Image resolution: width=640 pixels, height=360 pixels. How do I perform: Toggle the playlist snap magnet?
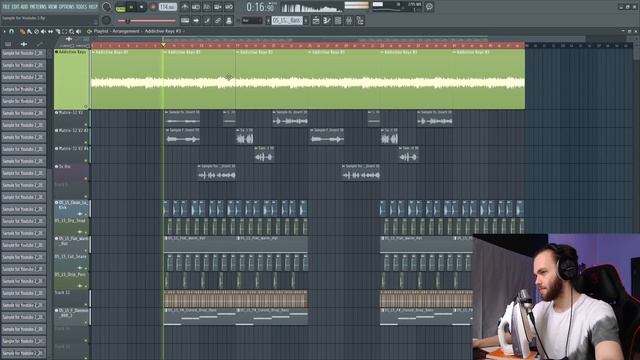pyautogui.click(x=11, y=31)
